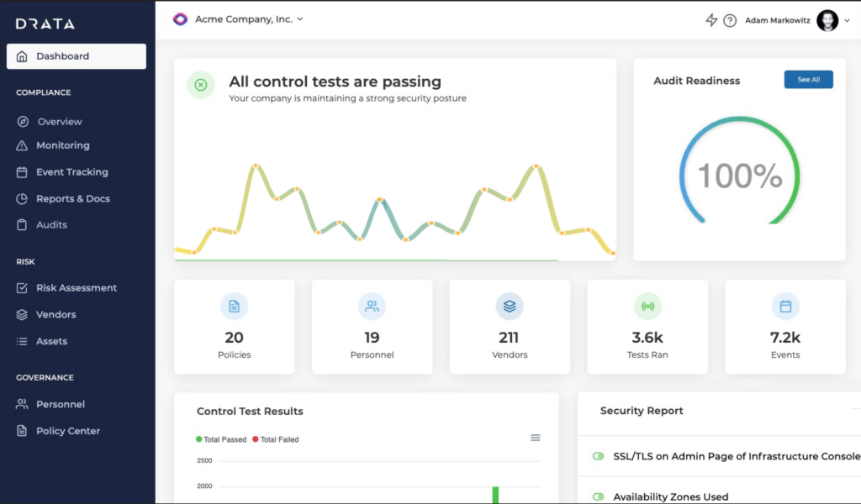Click Adam Markowitz's profile avatar
The height and width of the screenshot is (504, 861).
[827, 20]
